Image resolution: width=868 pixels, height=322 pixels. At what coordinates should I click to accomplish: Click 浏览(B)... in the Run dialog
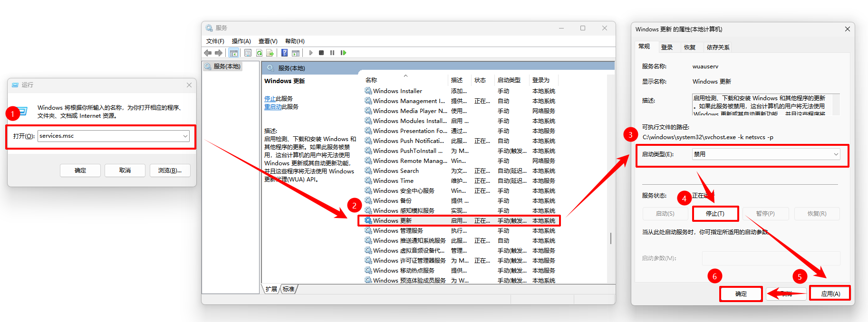[170, 170]
